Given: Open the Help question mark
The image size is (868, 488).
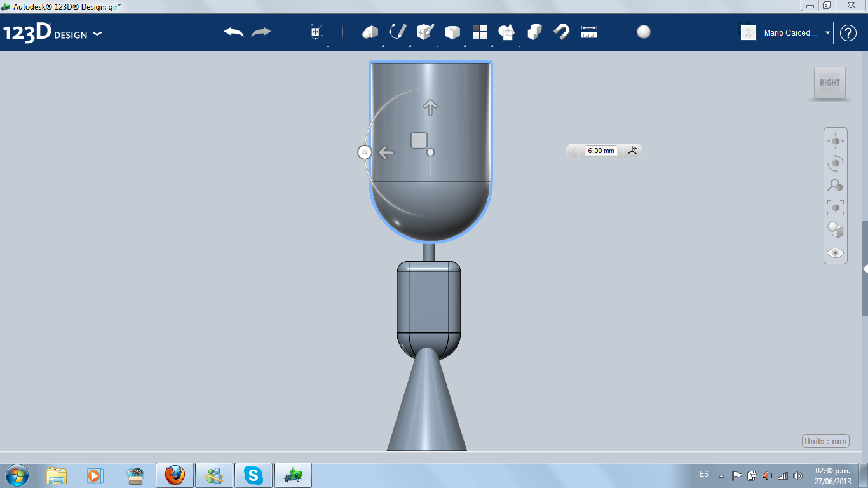Looking at the screenshot, I should [x=848, y=33].
